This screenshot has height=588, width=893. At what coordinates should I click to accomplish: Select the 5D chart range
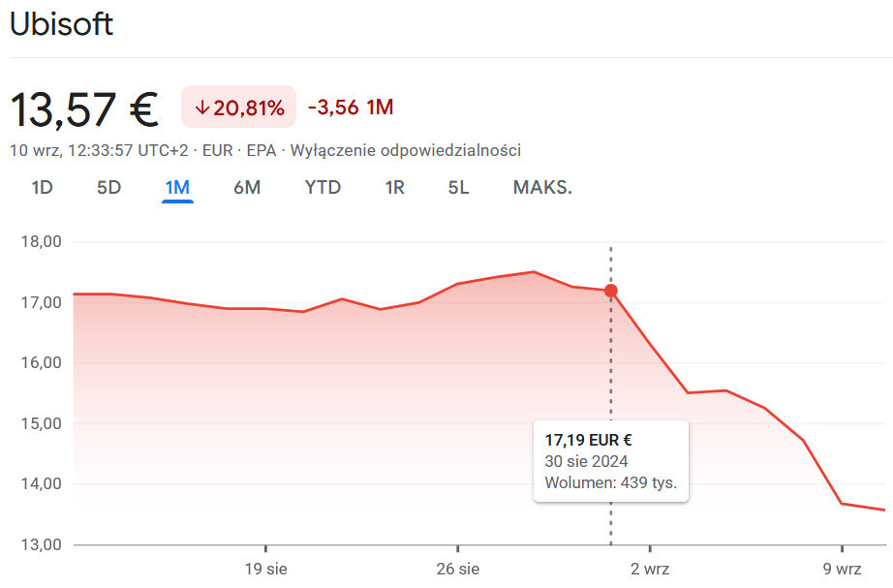[108, 187]
